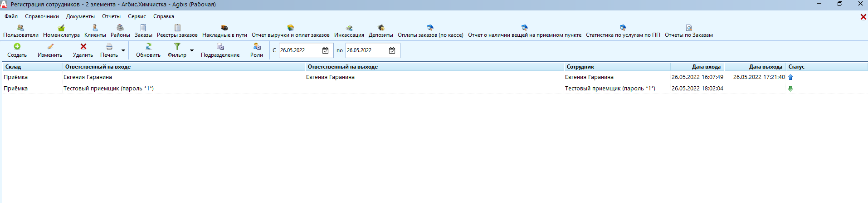This screenshot has height=203, width=868.
Task: Open Отчеты по Заказам icon
Action: (x=689, y=31)
